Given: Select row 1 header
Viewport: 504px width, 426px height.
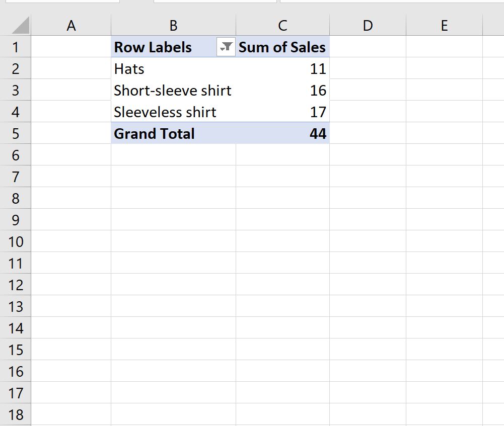Looking at the screenshot, I should click(15, 47).
